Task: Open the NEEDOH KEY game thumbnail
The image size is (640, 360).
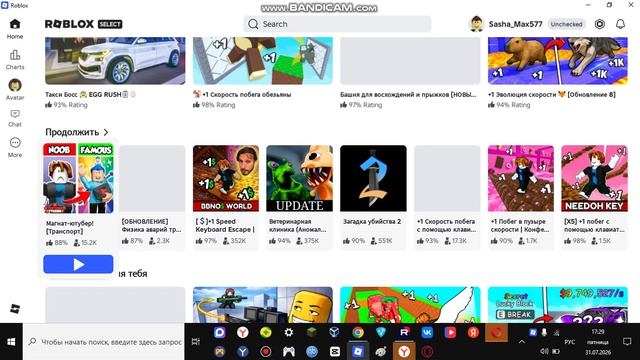Action: coord(594,178)
